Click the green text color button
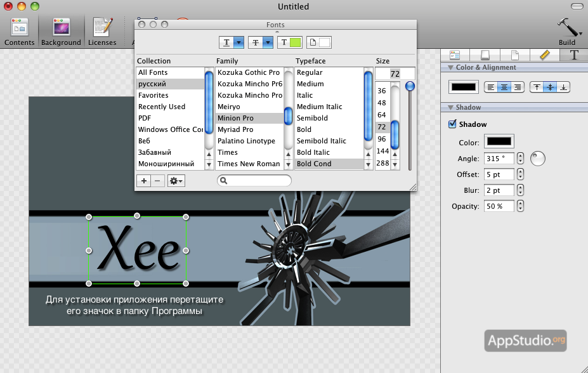This screenshot has height=373, width=588. 290,43
